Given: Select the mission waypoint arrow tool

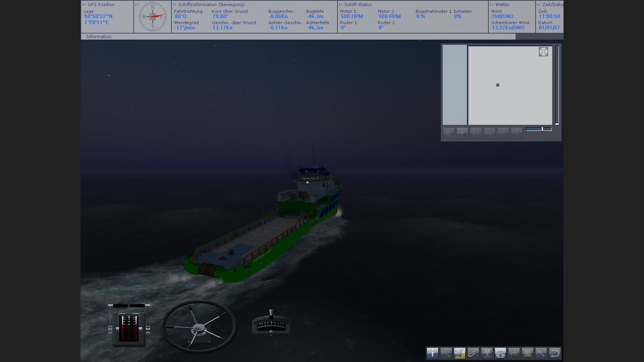Looking at the screenshot, I should click(x=445, y=354).
